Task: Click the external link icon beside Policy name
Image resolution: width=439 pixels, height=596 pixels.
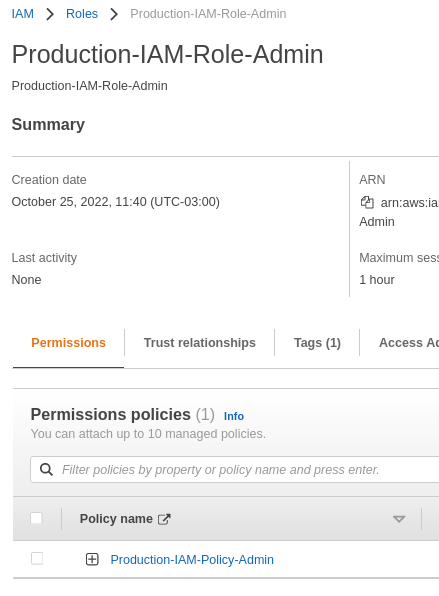Action: [x=164, y=519]
